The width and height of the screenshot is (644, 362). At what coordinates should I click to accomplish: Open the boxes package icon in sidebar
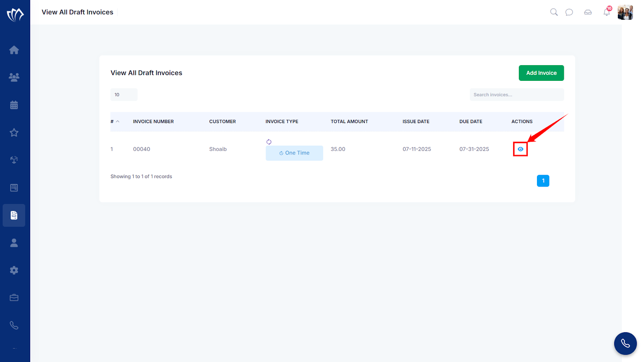click(x=14, y=160)
